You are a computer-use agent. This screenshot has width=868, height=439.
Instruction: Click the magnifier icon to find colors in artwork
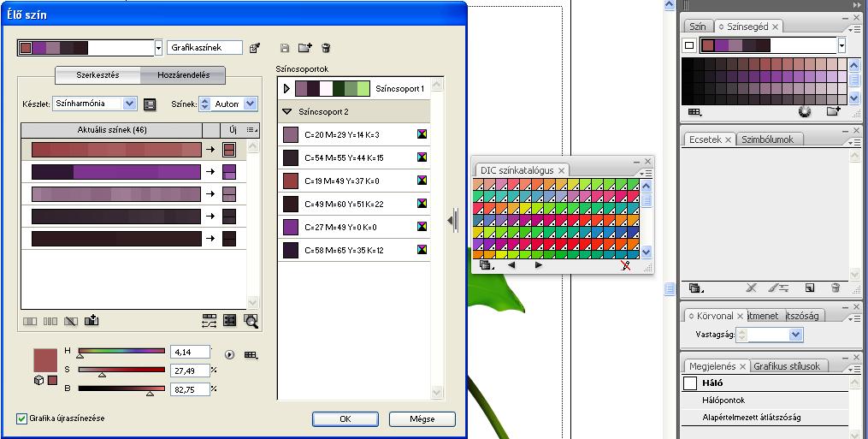(251, 321)
